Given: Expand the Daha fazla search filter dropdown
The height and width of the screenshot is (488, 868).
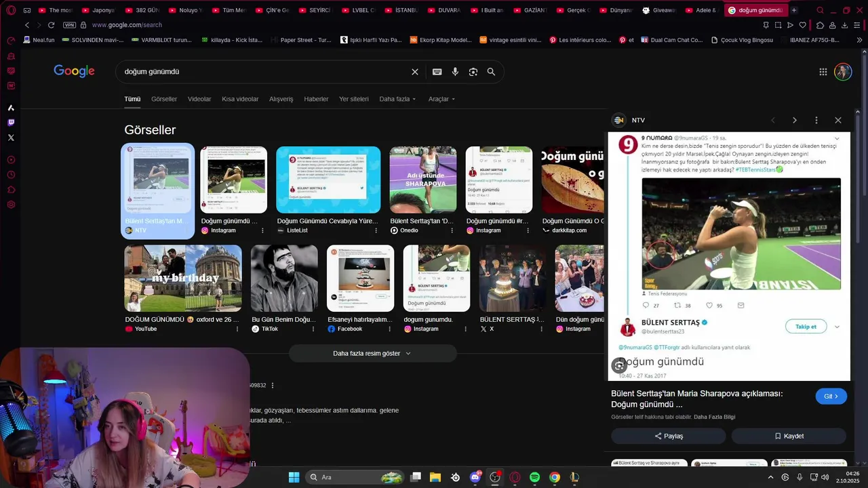Looking at the screenshot, I should click(x=397, y=99).
